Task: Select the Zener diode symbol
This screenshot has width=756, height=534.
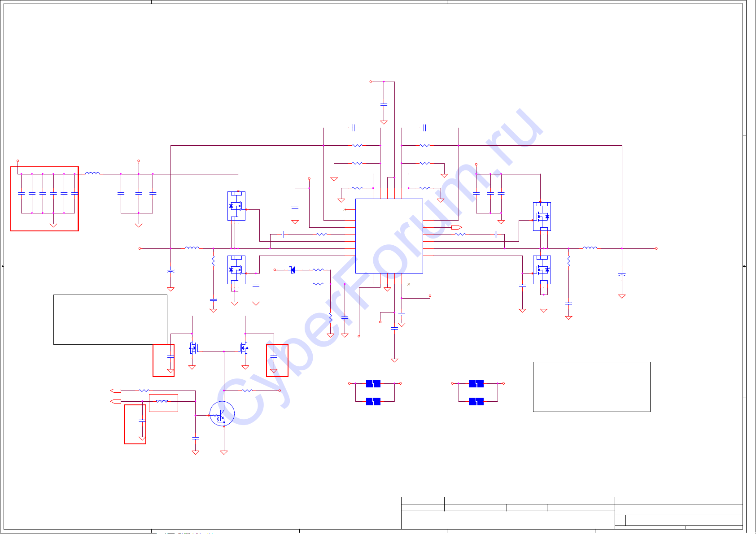Action: (293, 269)
